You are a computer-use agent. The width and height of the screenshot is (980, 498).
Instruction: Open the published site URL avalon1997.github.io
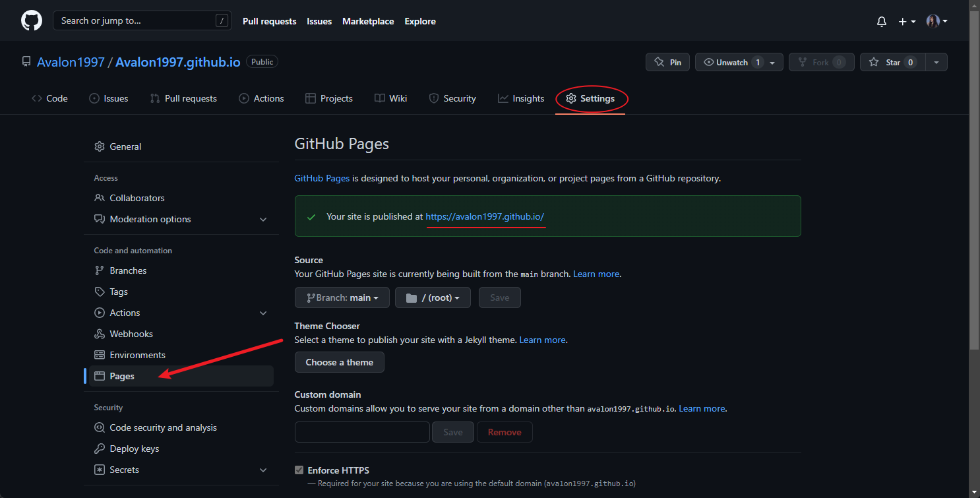coord(485,216)
